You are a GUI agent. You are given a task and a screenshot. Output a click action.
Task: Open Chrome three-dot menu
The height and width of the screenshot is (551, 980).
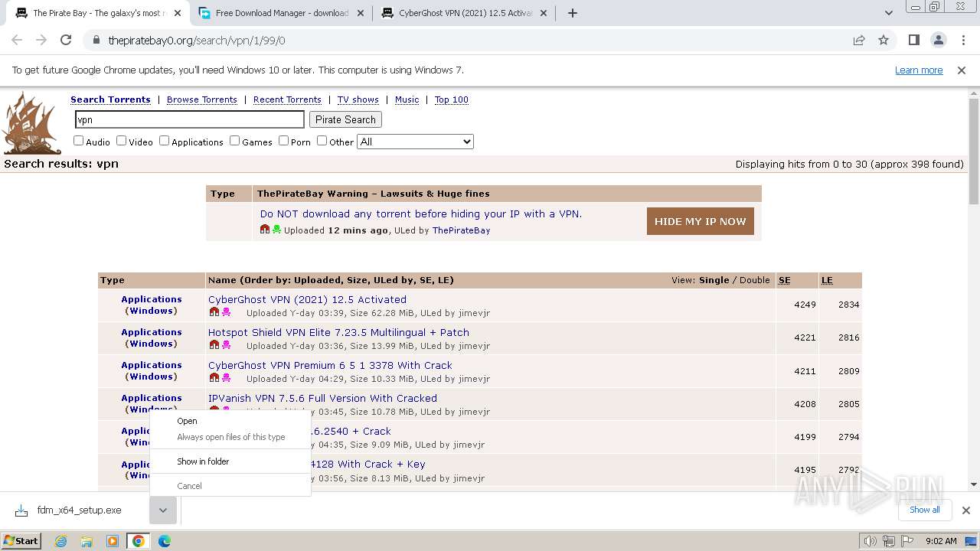click(962, 40)
